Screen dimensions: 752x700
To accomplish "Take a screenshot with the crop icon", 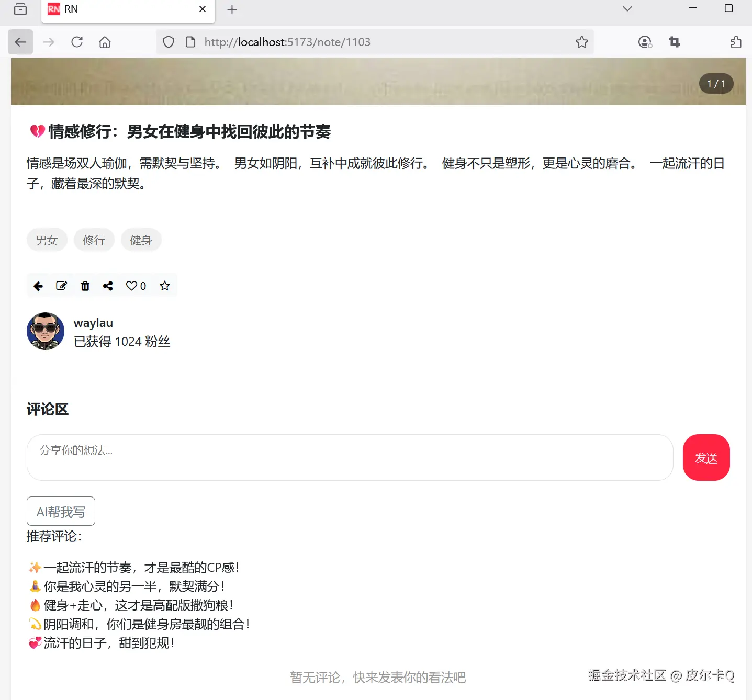I will [x=675, y=42].
